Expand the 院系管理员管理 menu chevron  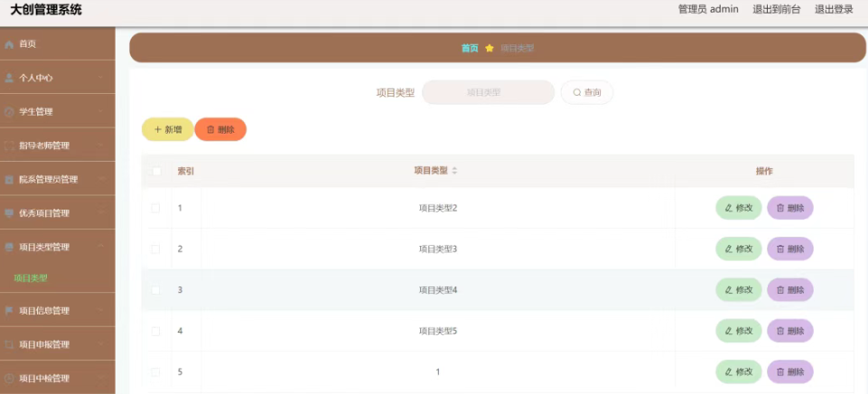(x=101, y=180)
